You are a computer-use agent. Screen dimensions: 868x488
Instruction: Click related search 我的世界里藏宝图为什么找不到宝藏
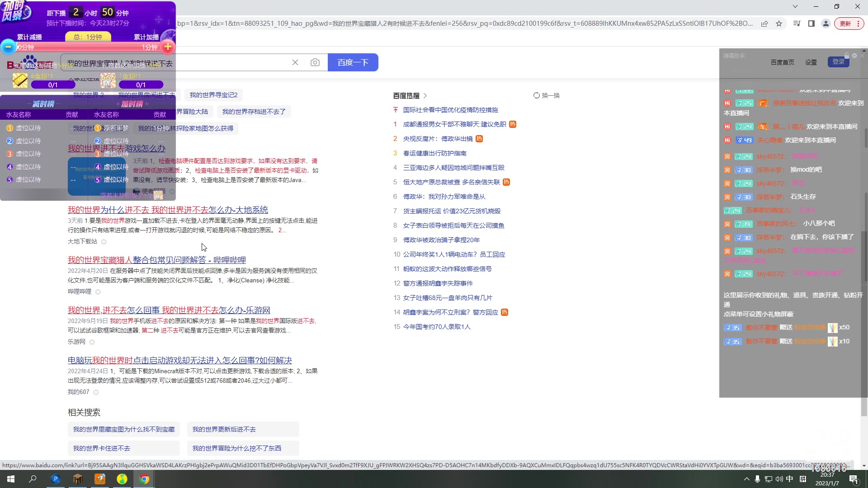[124, 429]
